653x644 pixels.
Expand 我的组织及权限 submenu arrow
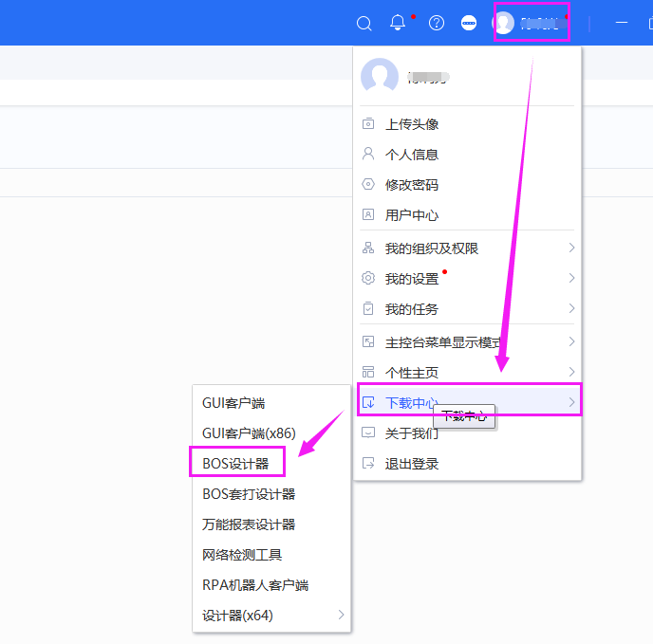(571, 248)
